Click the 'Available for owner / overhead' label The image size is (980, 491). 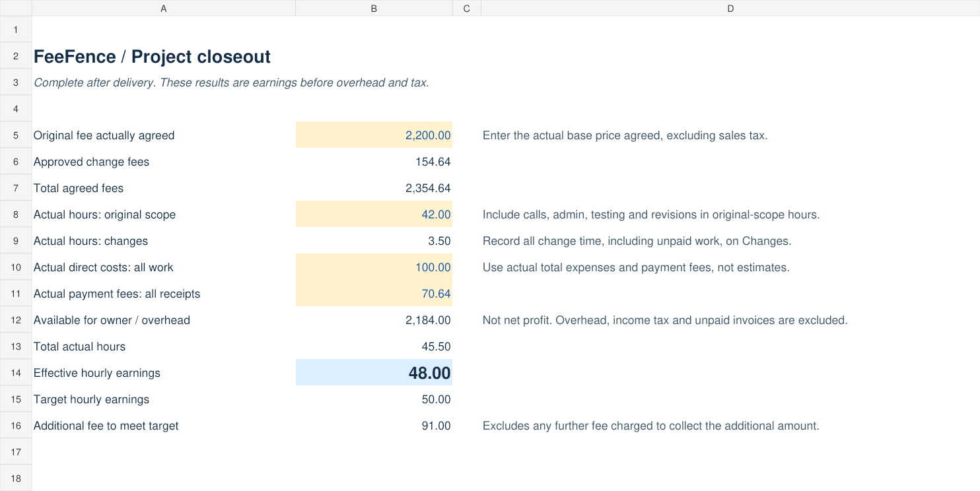112,320
